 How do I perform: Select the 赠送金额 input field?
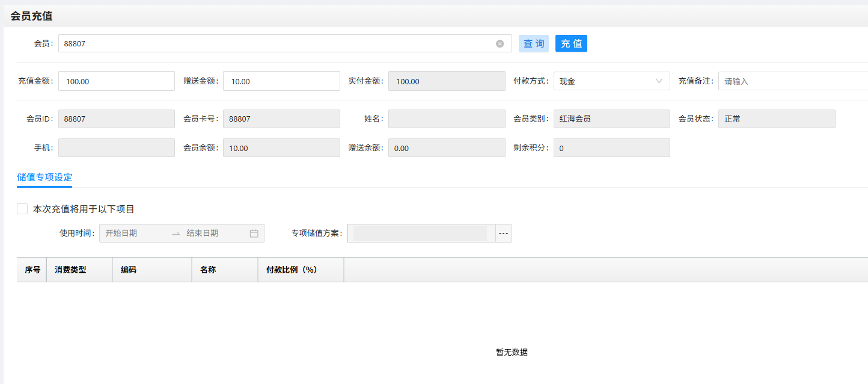click(x=281, y=81)
